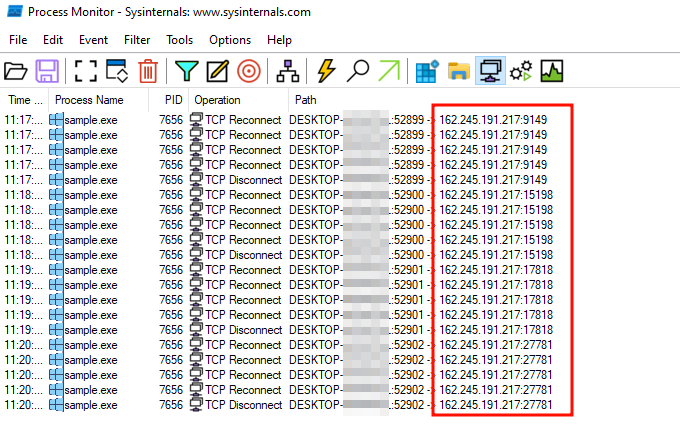The width and height of the screenshot is (680, 425).
Task: Click the target include-process-from-window icon
Action: pos(248,71)
